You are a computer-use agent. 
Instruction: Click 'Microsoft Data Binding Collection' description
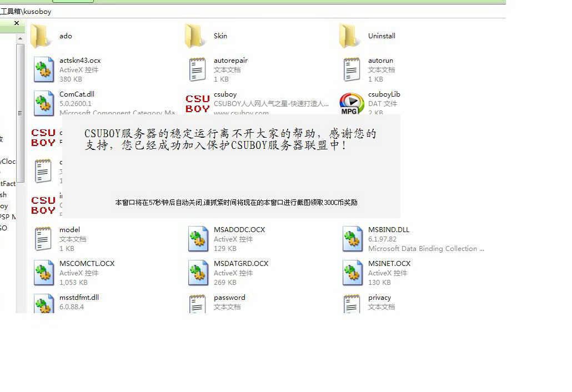click(426, 249)
